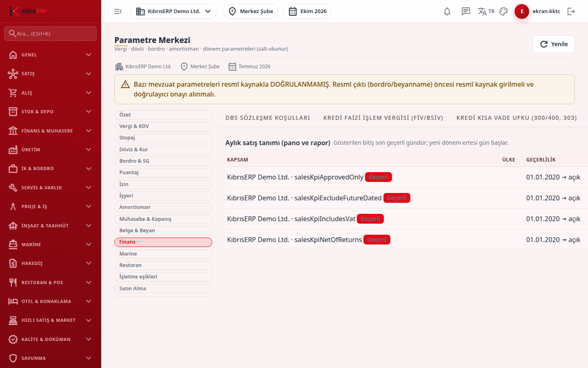The image size is (588, 368).
Task: Expand the Genel sidebar section chevron
Action: 89,55
